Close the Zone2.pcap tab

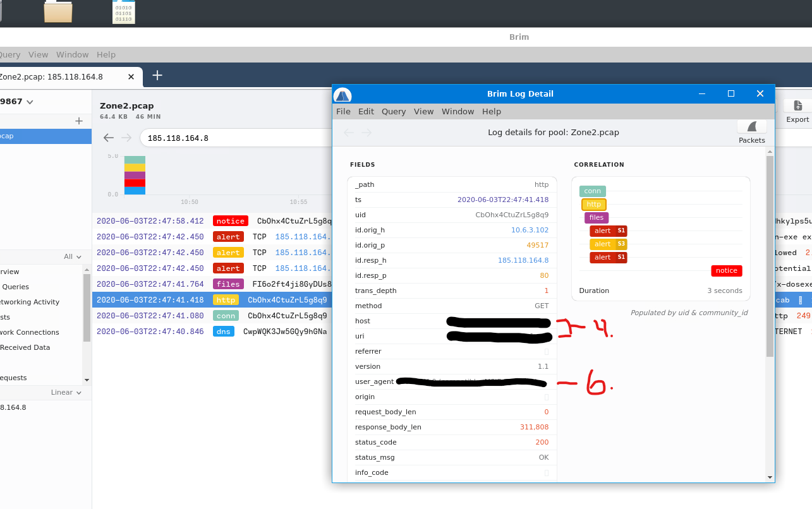(x=131, y=77)
